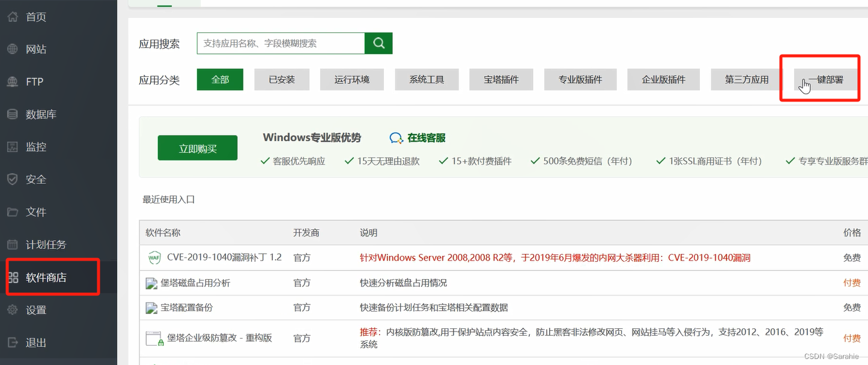Click the calendar icon beside 计划任务

[x=13, y=244]
